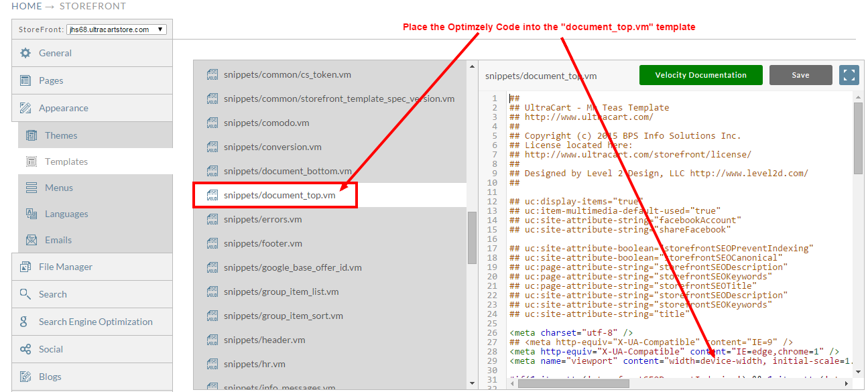Screen dimensions: 868x392
Task: Click the uc:display-items="true" line
Action: [x=576, y=201]
